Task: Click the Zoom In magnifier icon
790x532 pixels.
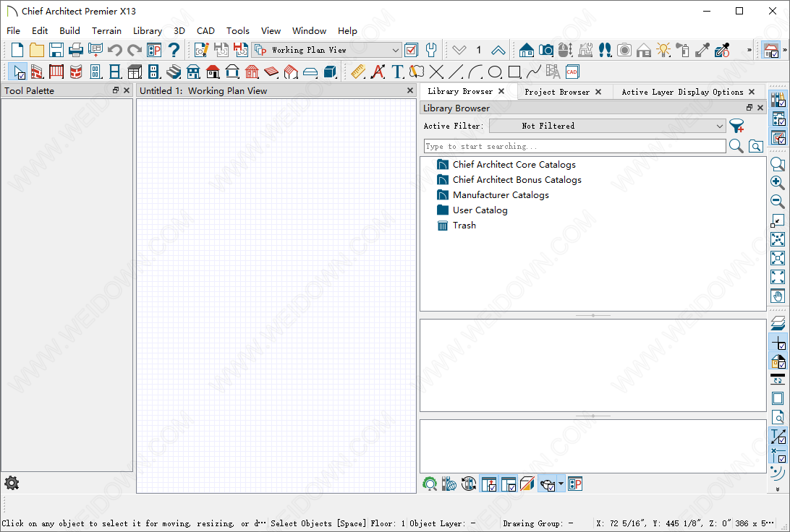Action: 778,182
